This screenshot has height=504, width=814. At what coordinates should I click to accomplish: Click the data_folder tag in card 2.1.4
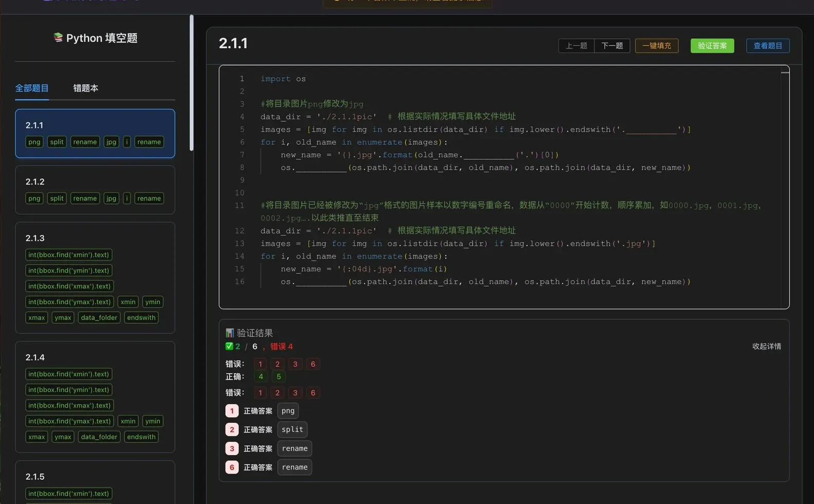coord(99,437)
